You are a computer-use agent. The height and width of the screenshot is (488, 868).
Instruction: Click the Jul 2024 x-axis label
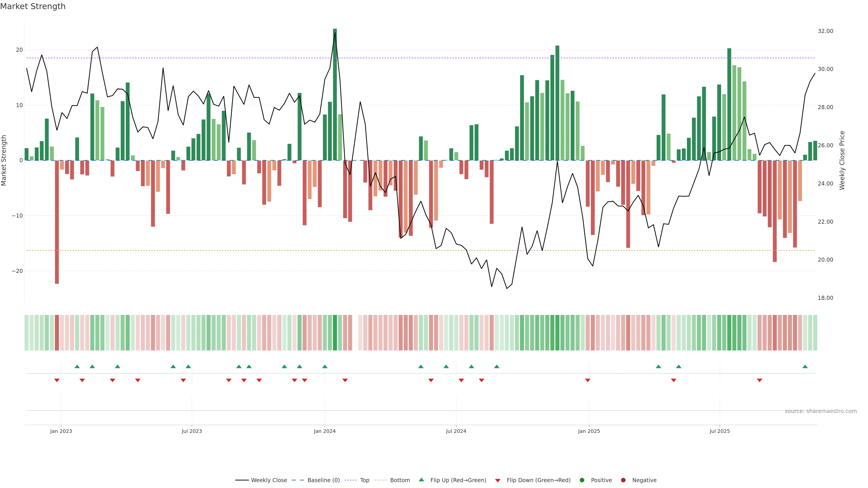click(456, 431)
